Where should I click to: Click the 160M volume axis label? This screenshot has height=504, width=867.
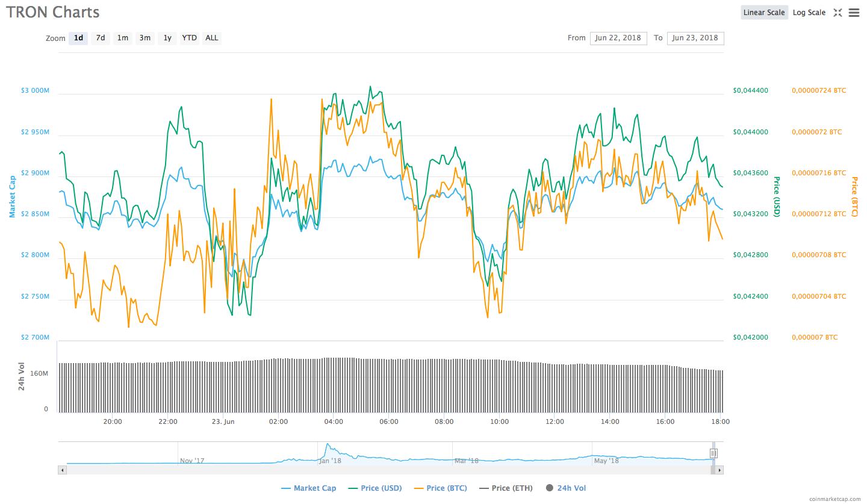[39, 374]
